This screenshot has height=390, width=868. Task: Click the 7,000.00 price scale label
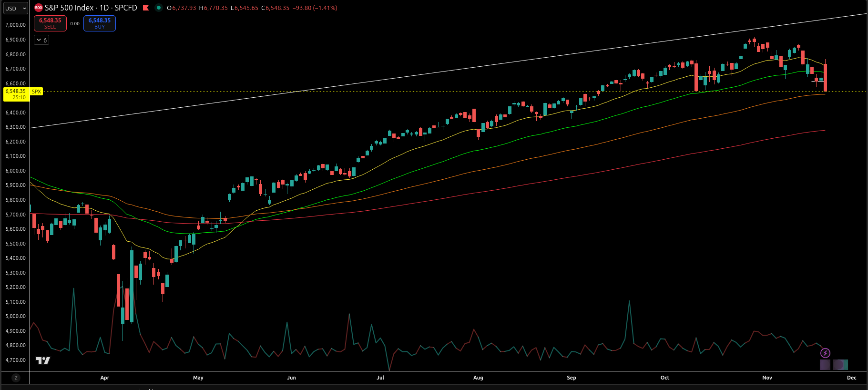(x=16, y=25)
